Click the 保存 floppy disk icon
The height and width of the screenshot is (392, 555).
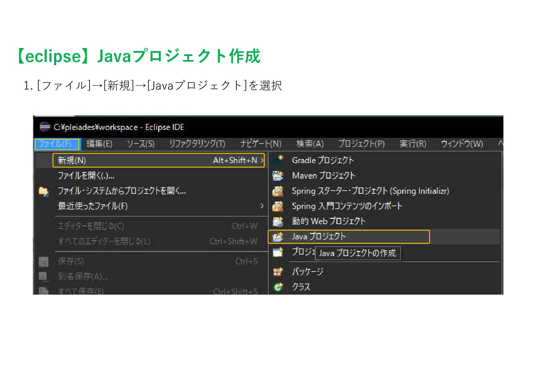pos(43,262)
